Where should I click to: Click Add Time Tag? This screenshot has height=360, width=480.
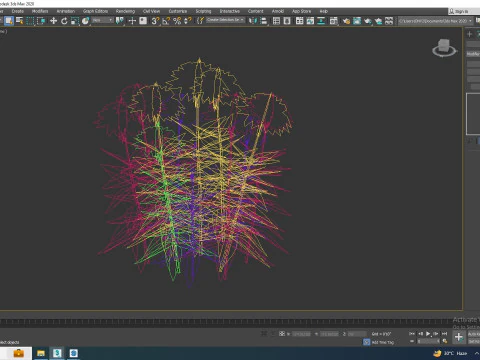[x=383, y=342]
